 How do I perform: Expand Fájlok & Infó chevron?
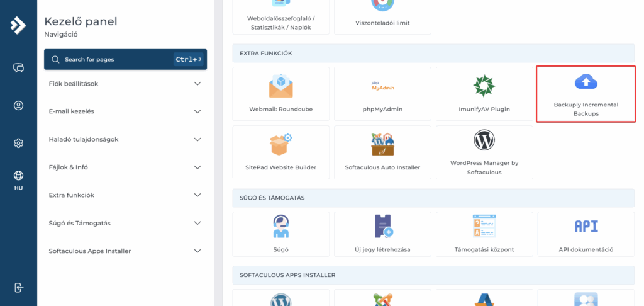point(197,167)
